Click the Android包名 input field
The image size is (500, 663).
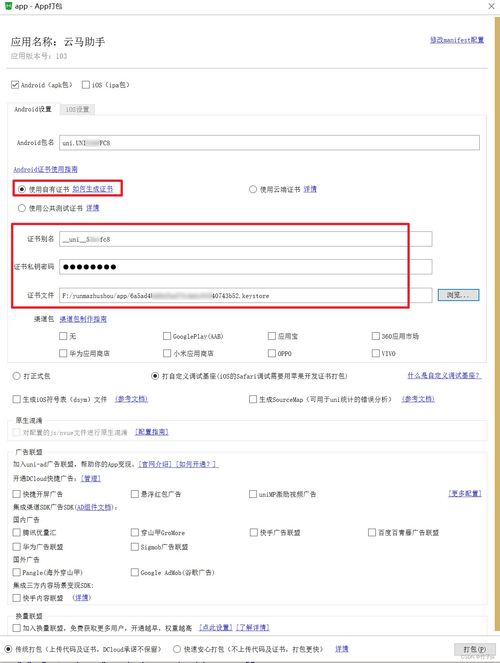click(x=269, y=143)
